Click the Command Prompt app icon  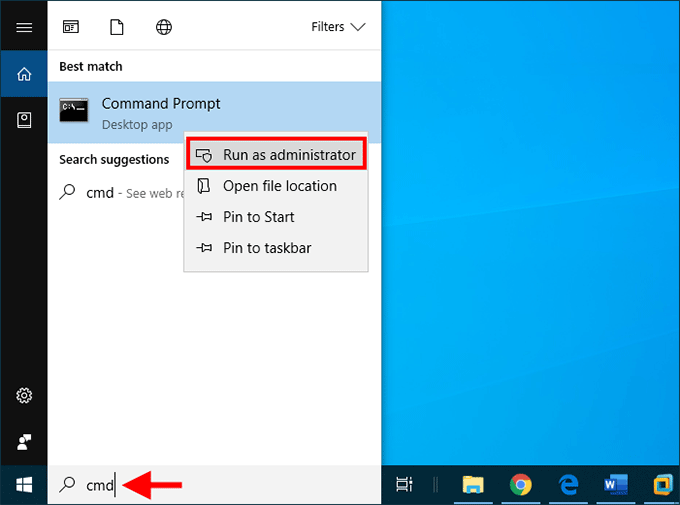74,110
